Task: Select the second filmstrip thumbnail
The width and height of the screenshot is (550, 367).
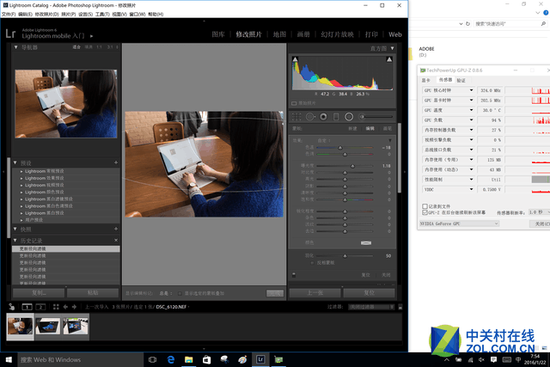Action: click(x=48, y=327)
